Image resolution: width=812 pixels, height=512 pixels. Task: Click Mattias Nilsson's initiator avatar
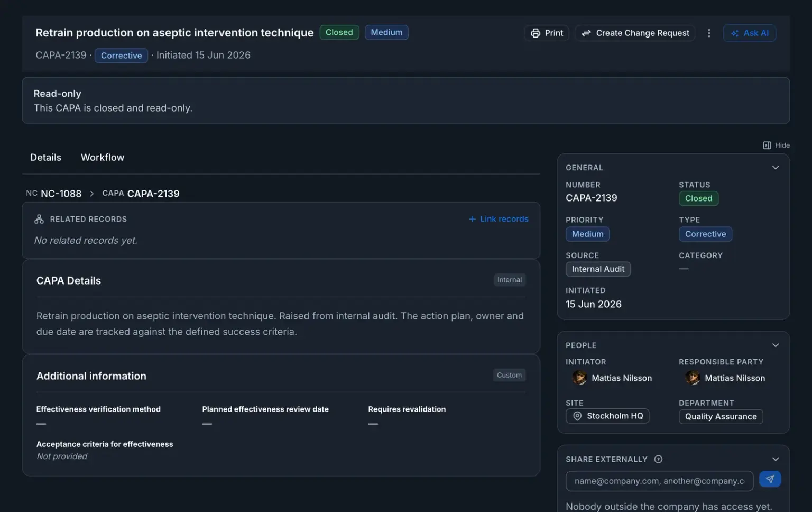(x=579, y=378)
